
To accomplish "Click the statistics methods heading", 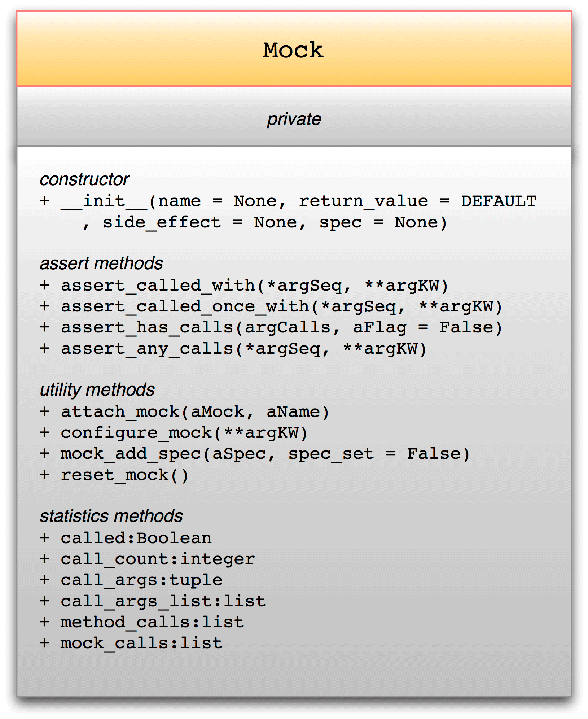I will (111, 516).
